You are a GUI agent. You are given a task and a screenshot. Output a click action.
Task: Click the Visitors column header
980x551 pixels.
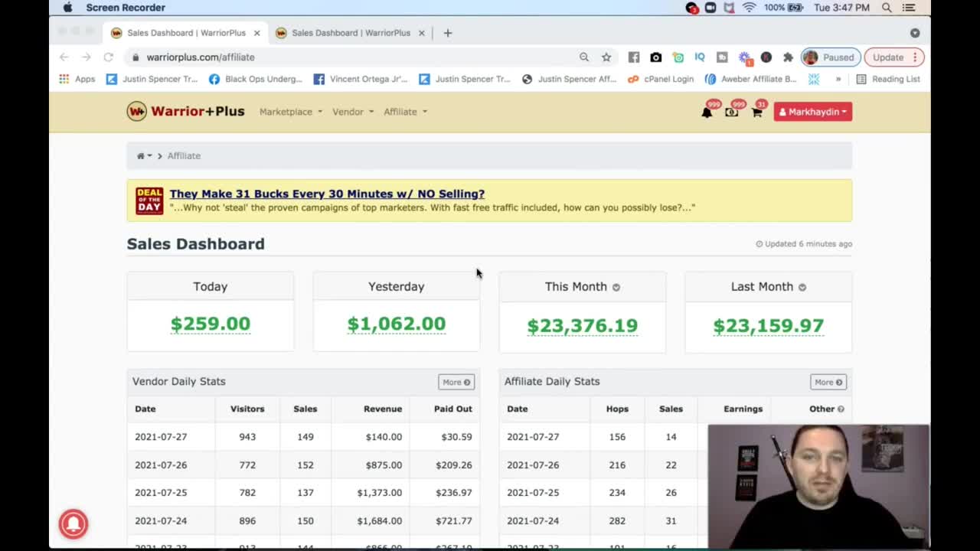(247, 409)
